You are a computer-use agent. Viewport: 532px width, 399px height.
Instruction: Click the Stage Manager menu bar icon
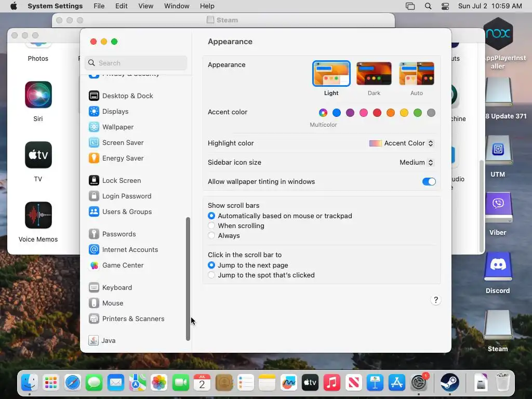coord(410,6)
